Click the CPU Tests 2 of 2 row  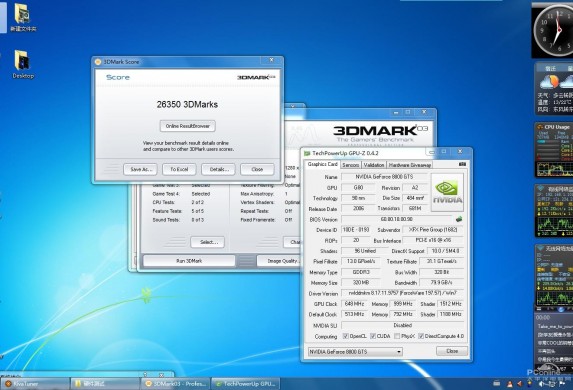[178, 202]
